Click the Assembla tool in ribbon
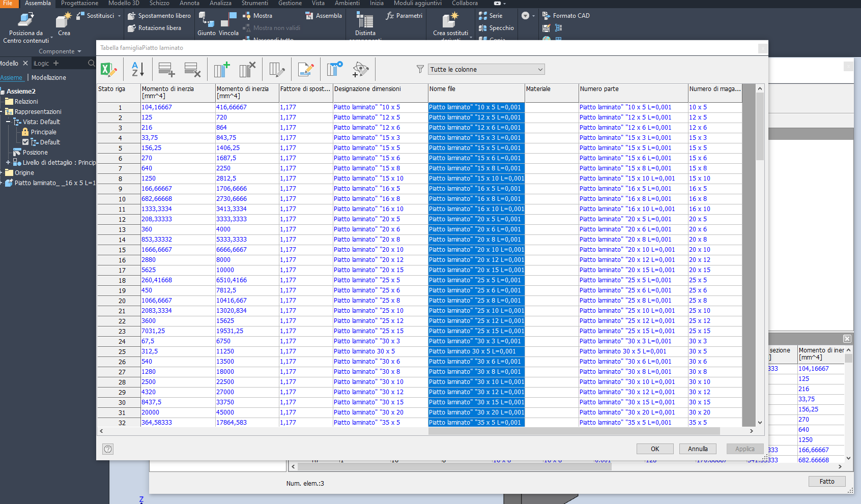Image resolution: width=861 pixels, height=504 pixels. point(324,16)
